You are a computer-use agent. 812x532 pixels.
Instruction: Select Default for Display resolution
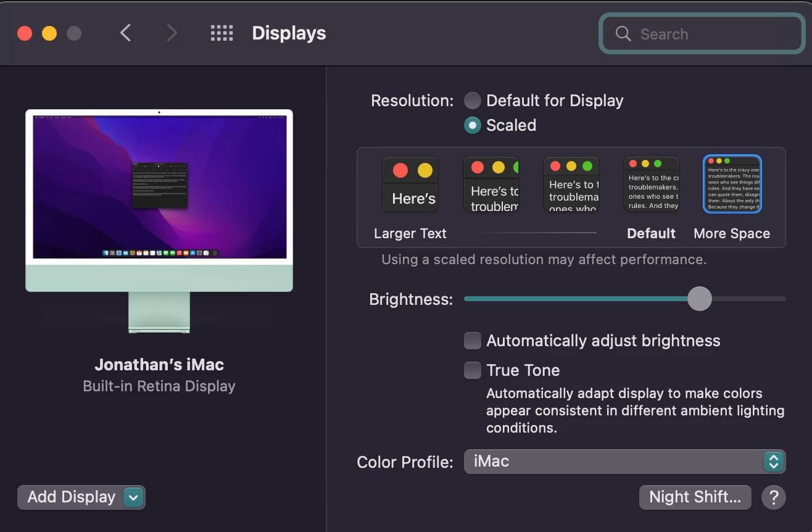pyautogui.click(x=472, y=101)
